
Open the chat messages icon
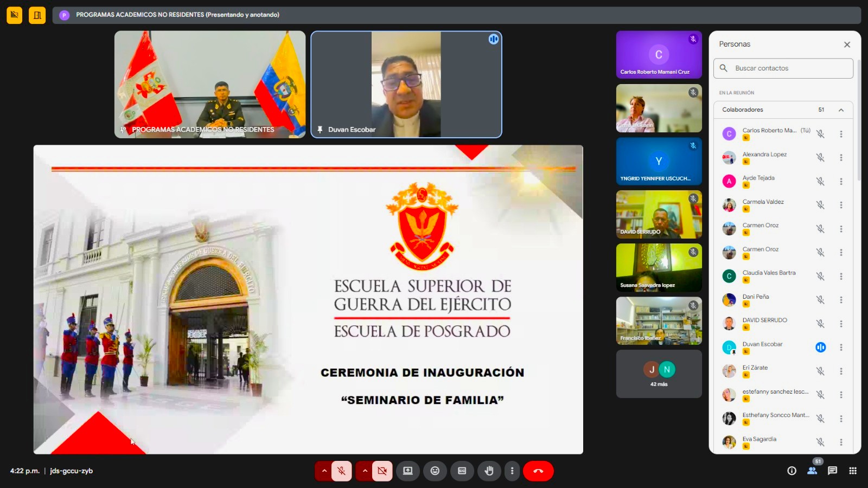(x=833, y=471)
